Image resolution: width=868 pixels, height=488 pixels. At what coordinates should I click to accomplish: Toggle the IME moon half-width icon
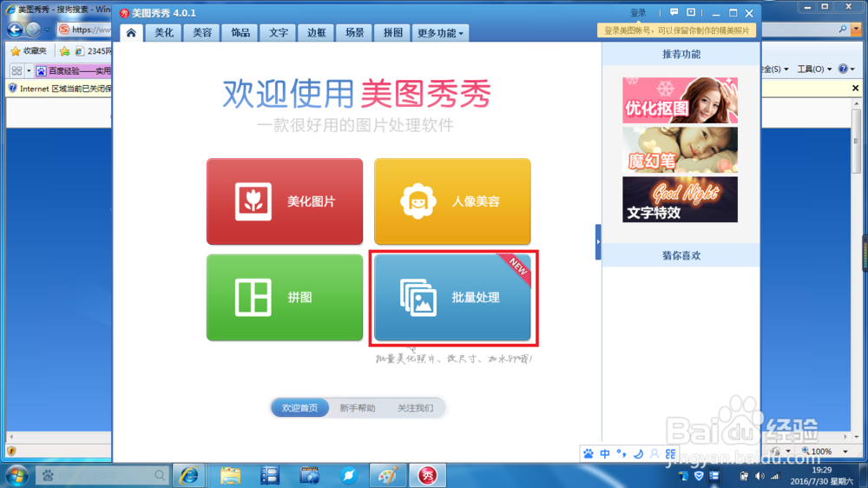638,453
